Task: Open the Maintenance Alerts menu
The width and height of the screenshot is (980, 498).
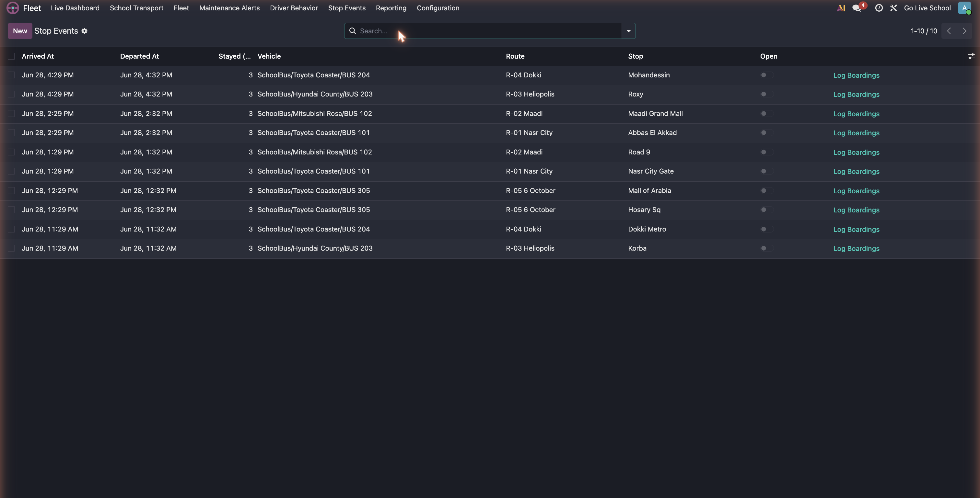Action: pyautogui.click(x=229, y=8)
